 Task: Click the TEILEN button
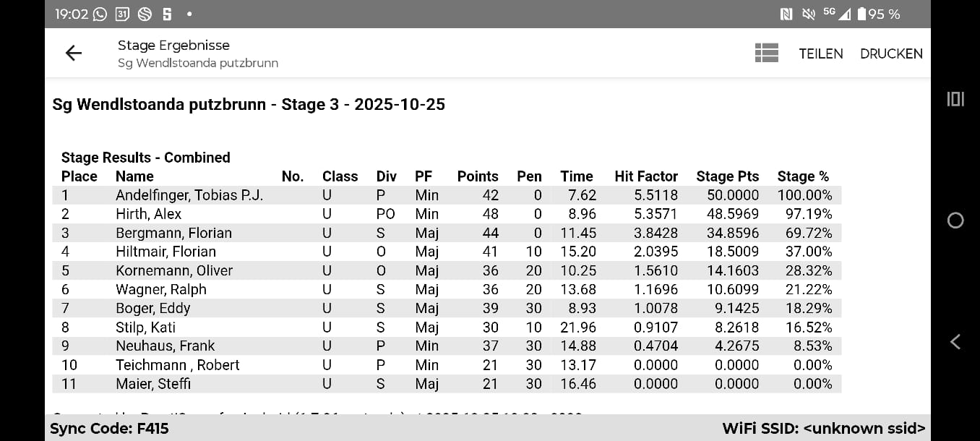coord(820,53)
